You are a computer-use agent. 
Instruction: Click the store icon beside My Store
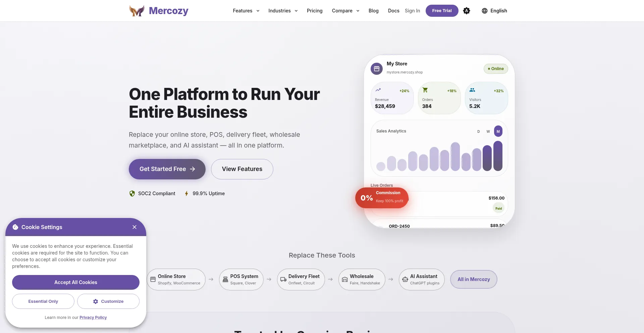[377, 68]
